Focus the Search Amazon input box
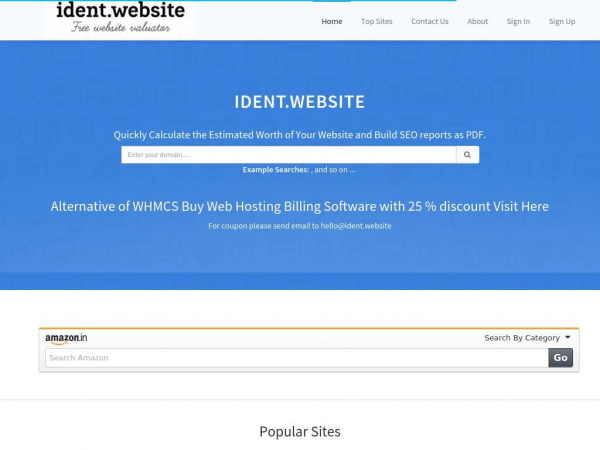This screenshot has height=450, width=600. (297, 358)
